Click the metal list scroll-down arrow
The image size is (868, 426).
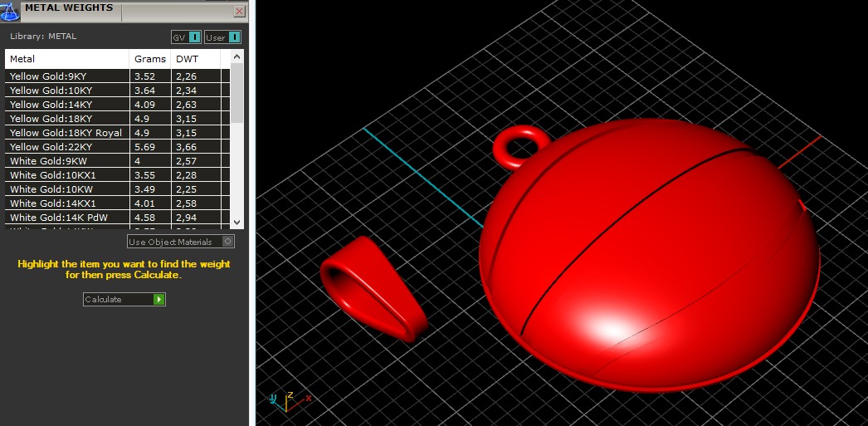(237, 223)
